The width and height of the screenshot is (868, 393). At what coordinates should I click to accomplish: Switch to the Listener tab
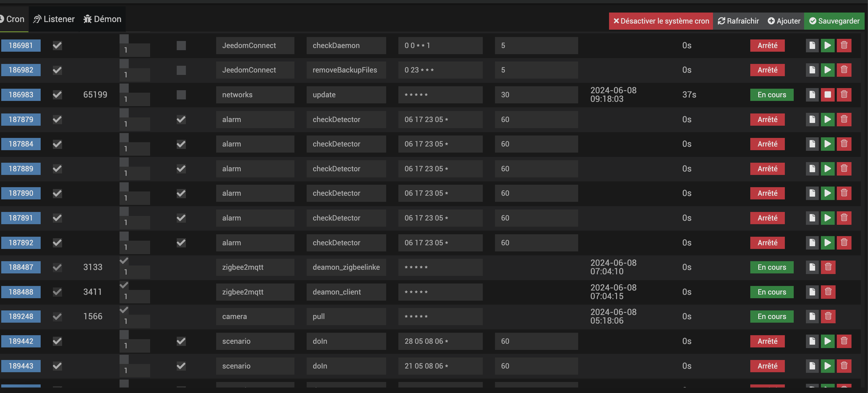54,19
